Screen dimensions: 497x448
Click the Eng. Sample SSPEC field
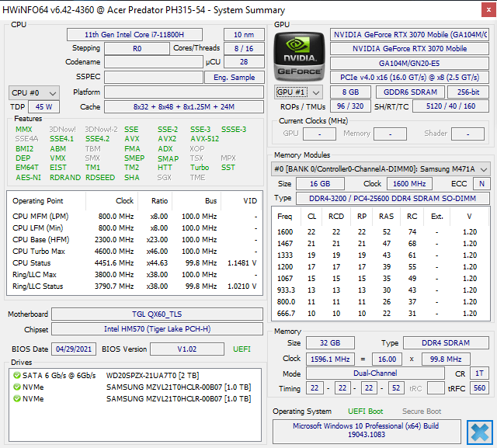(235, 77)
